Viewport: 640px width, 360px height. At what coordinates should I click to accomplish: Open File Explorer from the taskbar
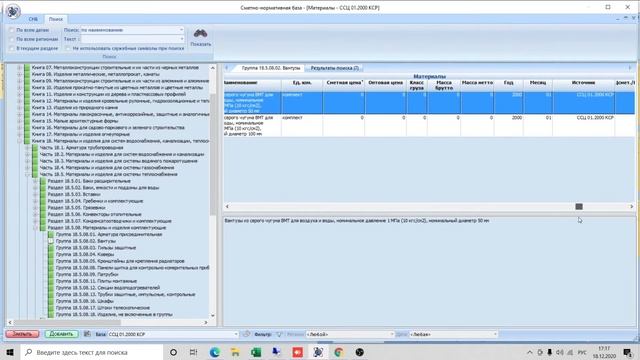[235, 352]
